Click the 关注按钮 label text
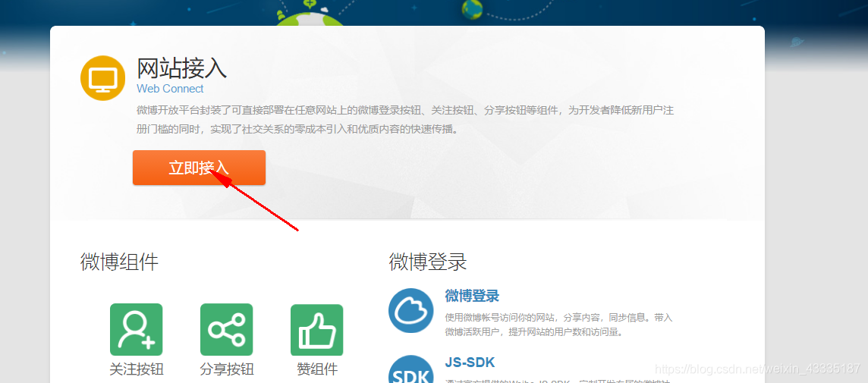The image size is (868, 383). (136, 369)
